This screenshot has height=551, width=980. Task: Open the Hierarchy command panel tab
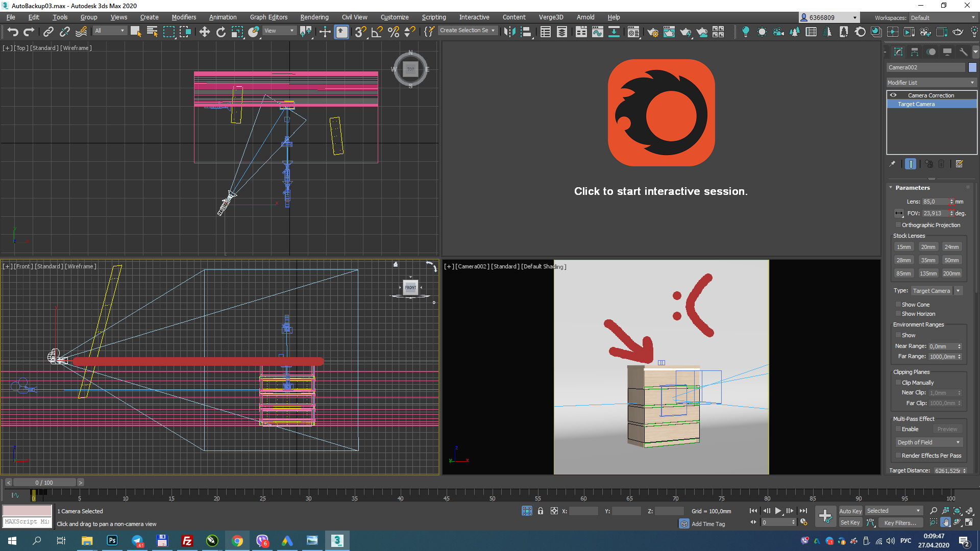pos(915,52)
